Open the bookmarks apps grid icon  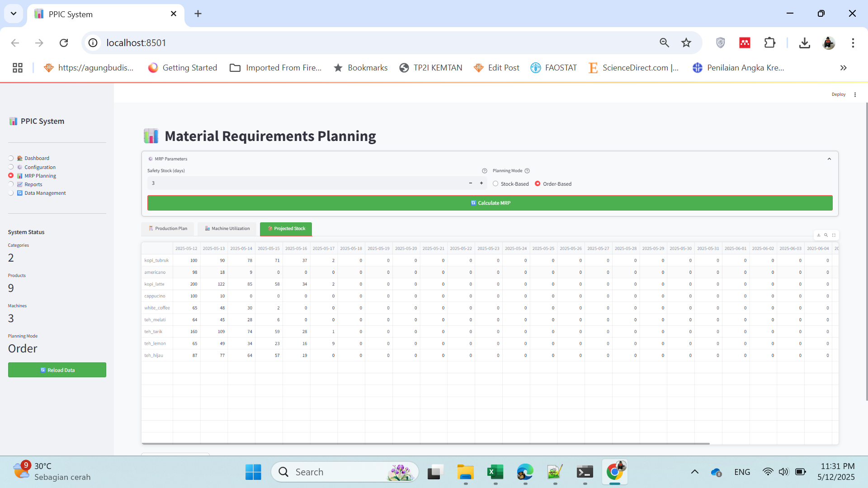[x=18, y=68]
